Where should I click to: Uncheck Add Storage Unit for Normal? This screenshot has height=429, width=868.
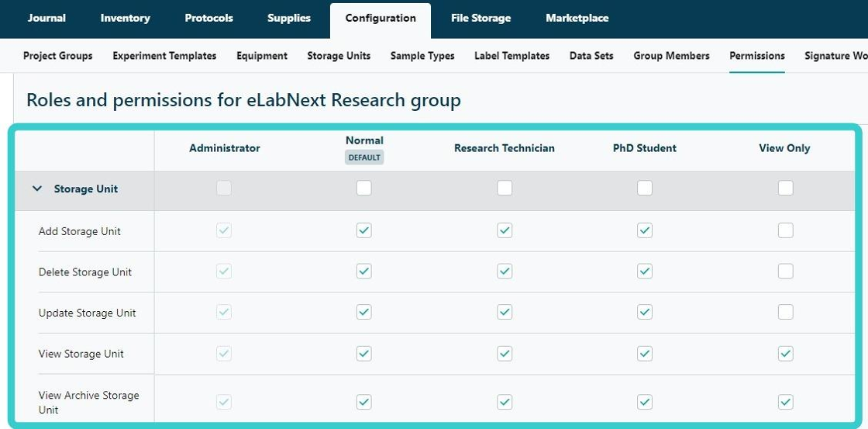tap(363, 230)
